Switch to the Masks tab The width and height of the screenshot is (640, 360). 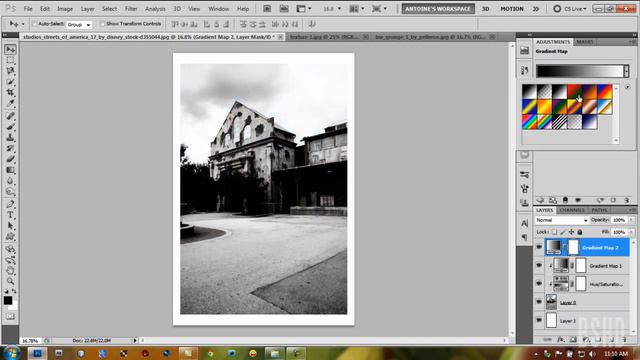click(x=585, y=42)
